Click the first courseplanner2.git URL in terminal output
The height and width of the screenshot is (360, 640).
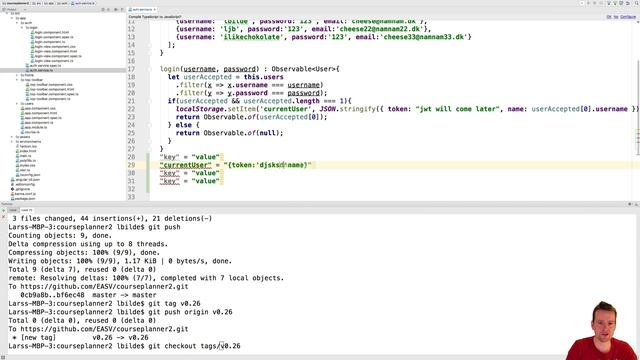click(x=104, y=287)
